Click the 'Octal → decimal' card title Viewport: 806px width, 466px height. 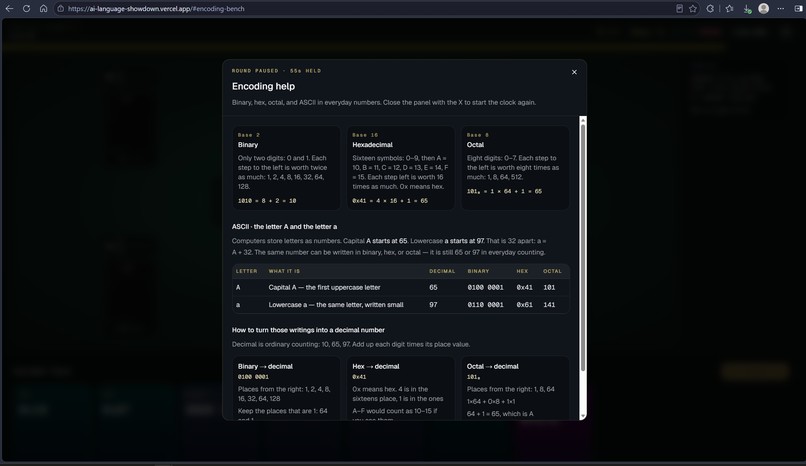point(492,366)
